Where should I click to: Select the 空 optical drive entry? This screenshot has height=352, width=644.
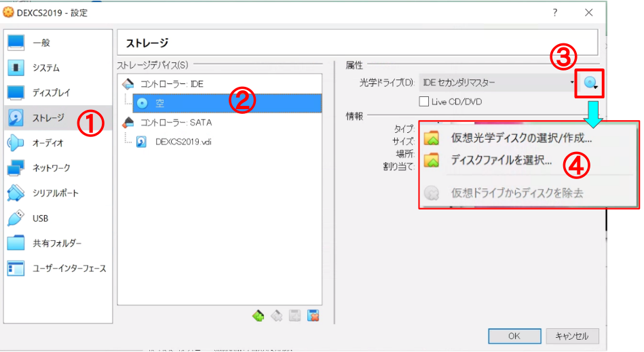[159, 103]
